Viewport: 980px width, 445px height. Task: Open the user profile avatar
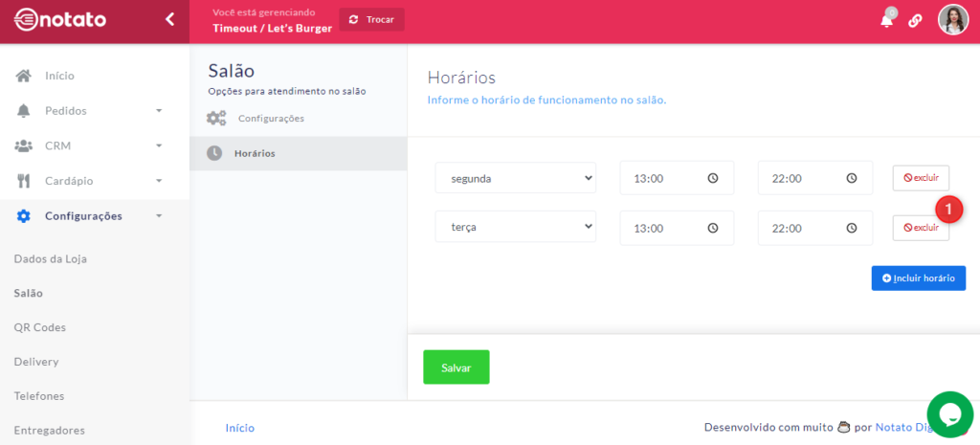coord(952,20)
